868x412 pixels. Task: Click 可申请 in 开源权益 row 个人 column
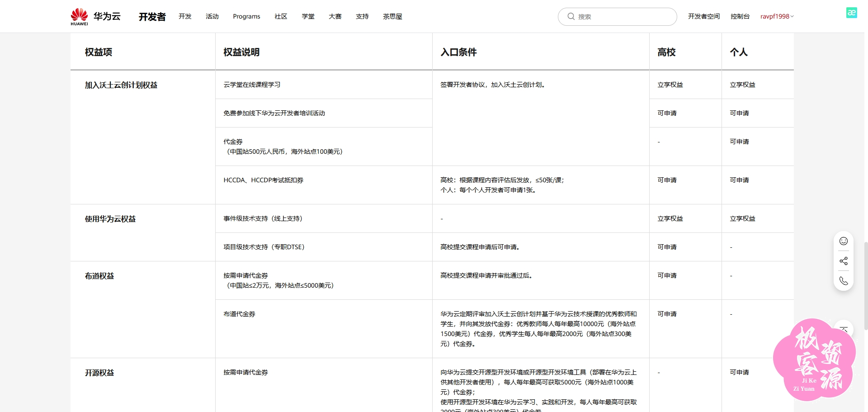(x=739, y=372)
